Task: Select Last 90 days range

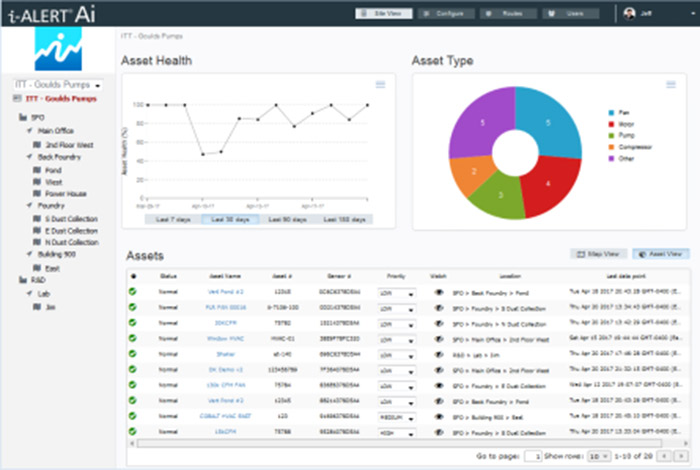Action: (x=288, y=219)
